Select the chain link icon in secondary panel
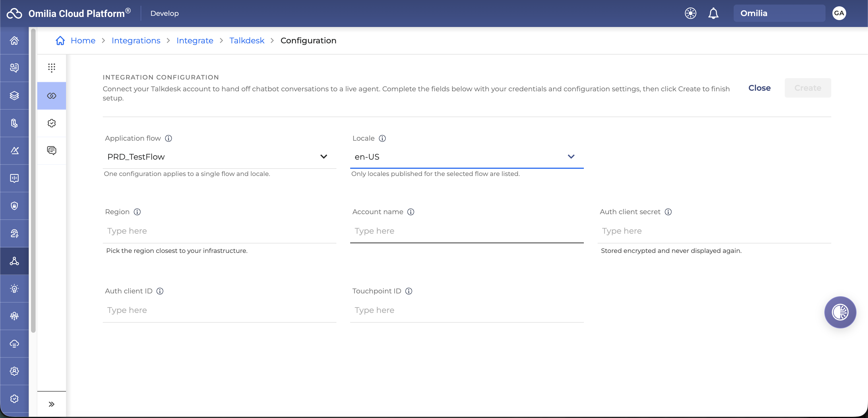868x418 pixels. 52,96
